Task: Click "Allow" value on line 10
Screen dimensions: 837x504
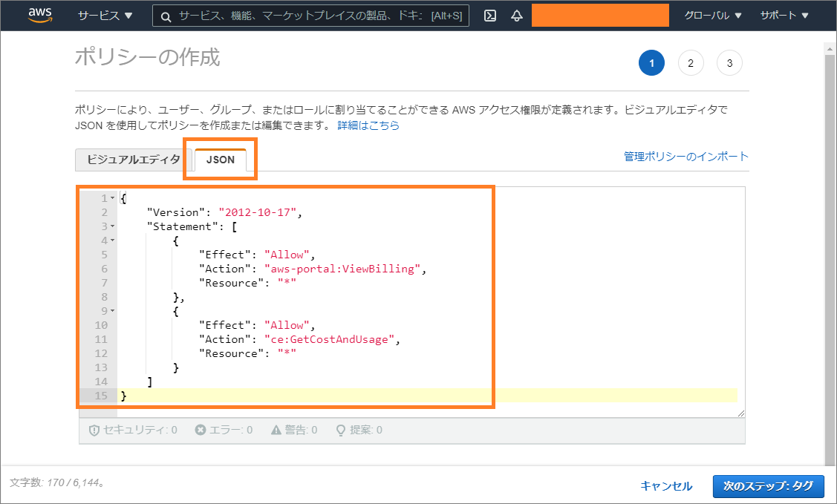Action: (x=287, y=325)
